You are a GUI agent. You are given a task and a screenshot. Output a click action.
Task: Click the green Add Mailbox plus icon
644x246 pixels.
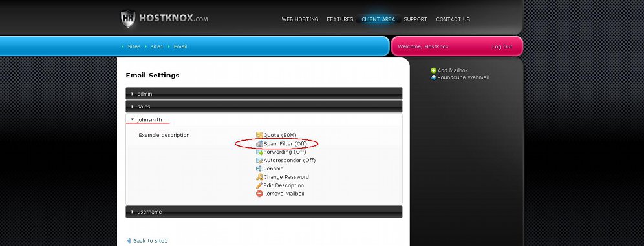tap(433, 70)
